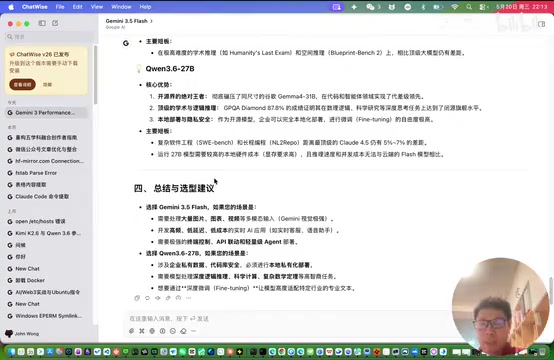
Task: Edit the reply with pencil icon
Action: (168, 298)
